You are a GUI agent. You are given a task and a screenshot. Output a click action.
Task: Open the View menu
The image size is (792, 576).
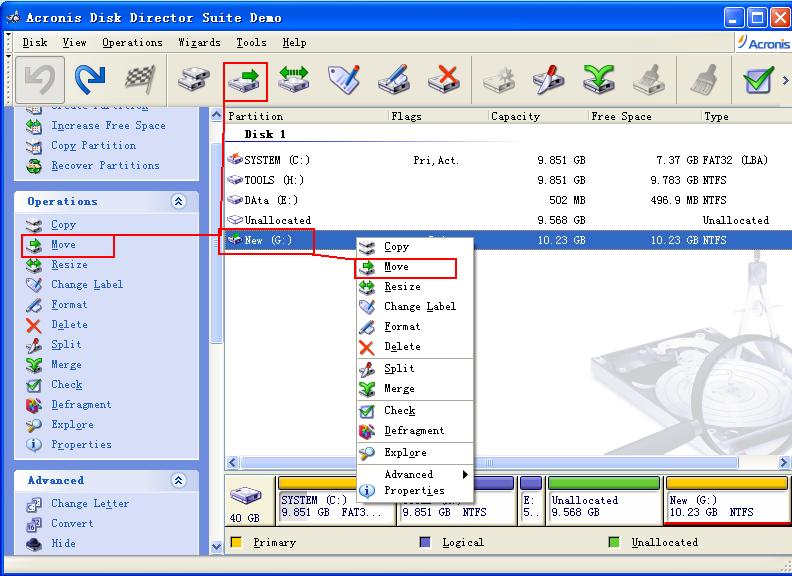[74, 42]
